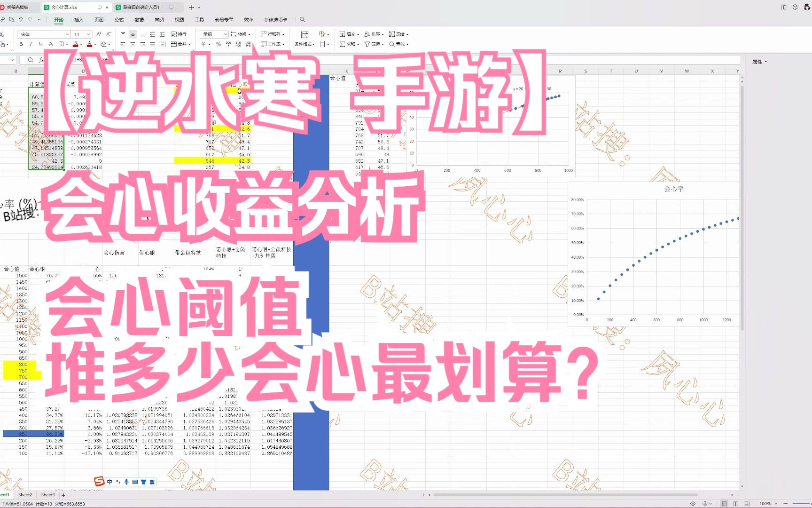This screenshot has width=812, height=508.
Task: Center text horizontally icon
Action: [133, 44]
